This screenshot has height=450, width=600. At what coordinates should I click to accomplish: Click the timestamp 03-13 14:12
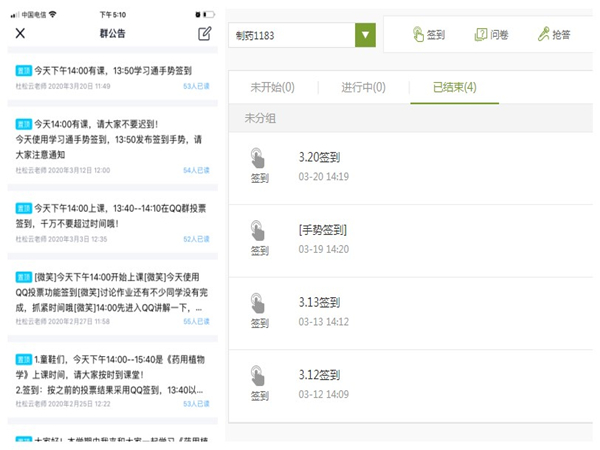coord(324,321)
